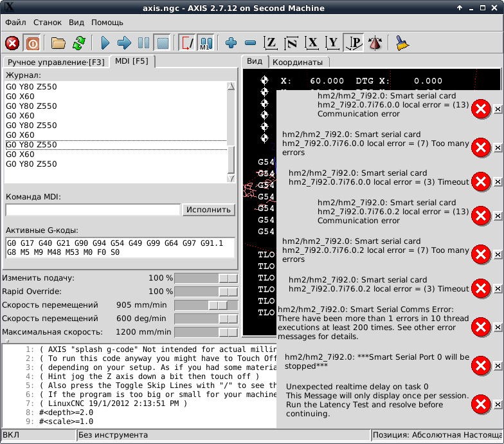Open the Координаты tab

click(x=298, y=62)
